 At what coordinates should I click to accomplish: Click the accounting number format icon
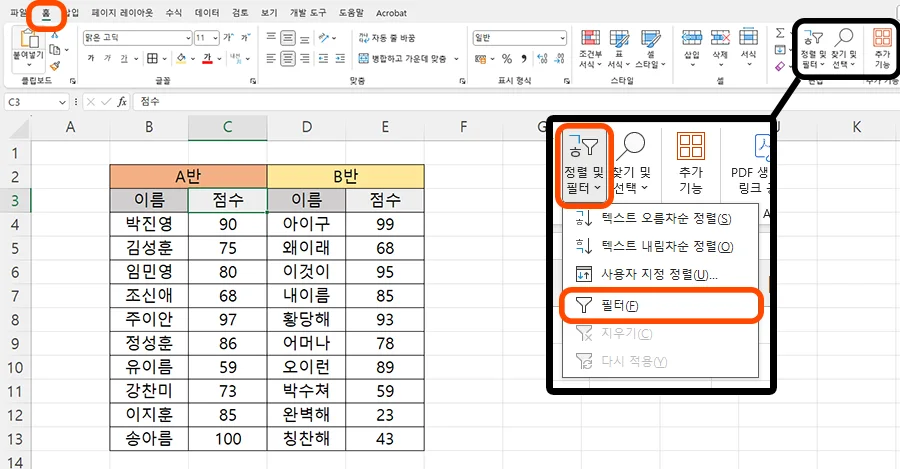click(481, 59)
